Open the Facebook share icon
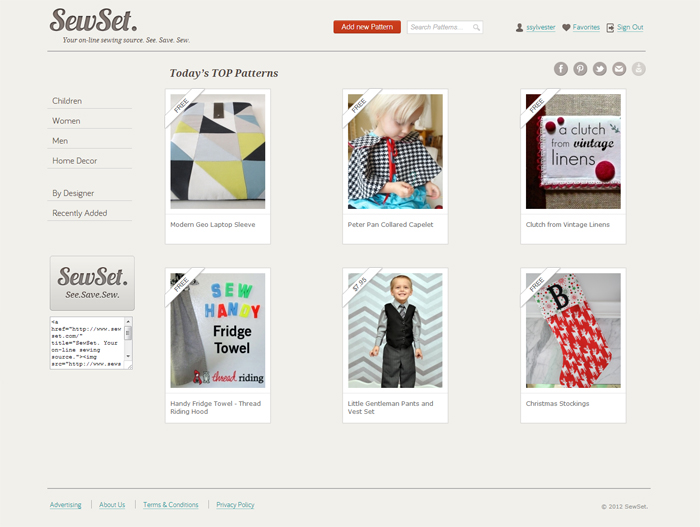700x527 pixels. tap(561, 69)
